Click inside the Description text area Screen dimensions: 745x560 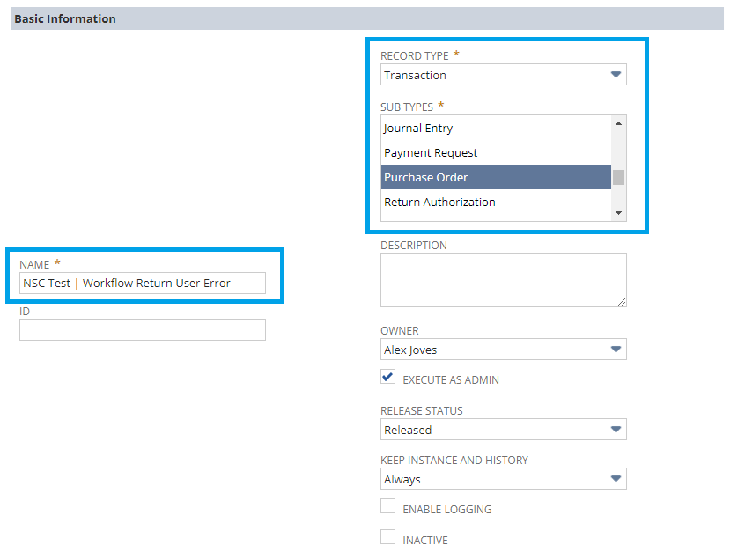504,280
